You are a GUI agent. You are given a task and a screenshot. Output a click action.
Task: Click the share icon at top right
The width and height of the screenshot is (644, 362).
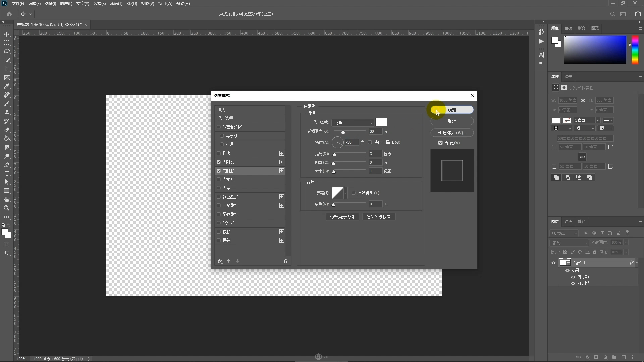point(638,14)
